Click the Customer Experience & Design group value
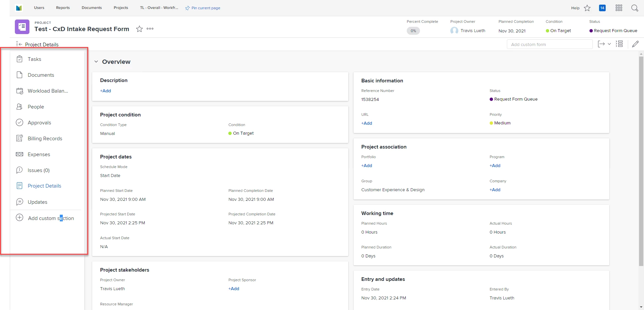Viewport: 644px width, 310px height. [x=393, y=190]
